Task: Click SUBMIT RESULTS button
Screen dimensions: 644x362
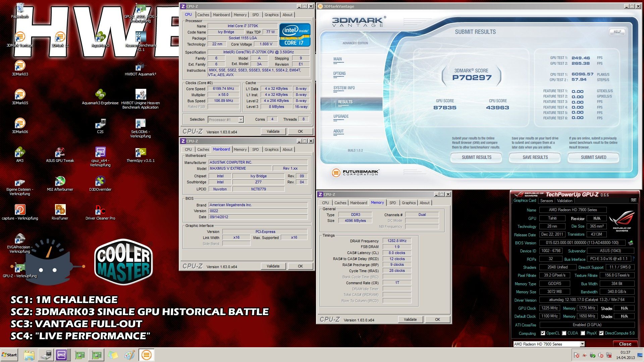Action: click(x=476, y=157)
